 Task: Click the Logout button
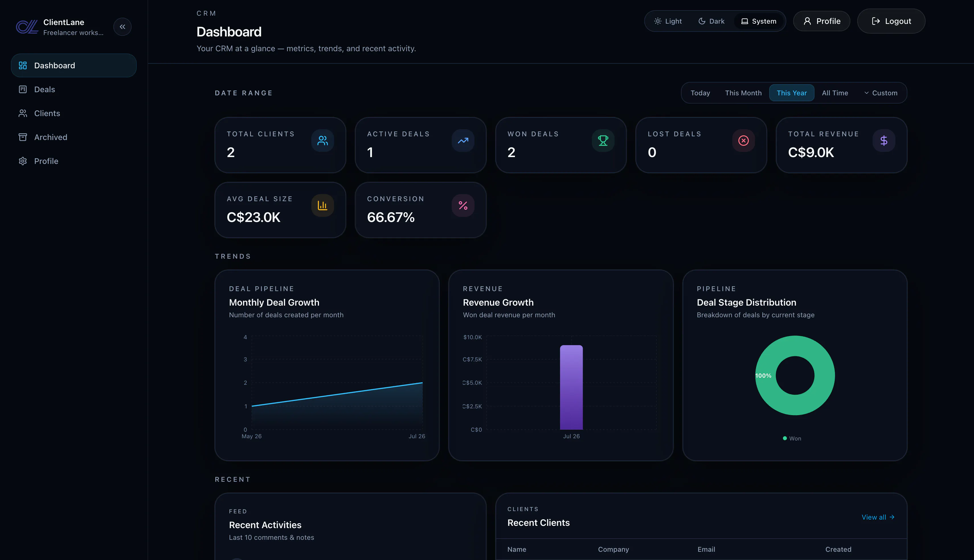[891, 21]
